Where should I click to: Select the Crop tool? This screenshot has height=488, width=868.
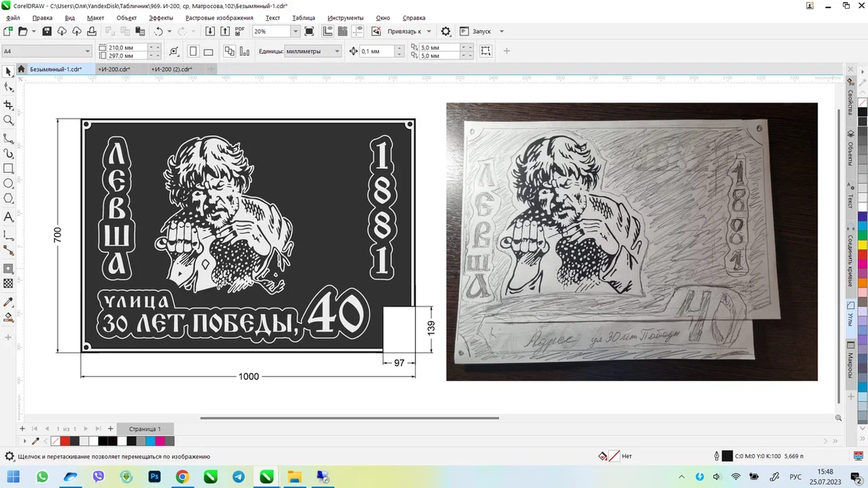(x=9, y=105)
